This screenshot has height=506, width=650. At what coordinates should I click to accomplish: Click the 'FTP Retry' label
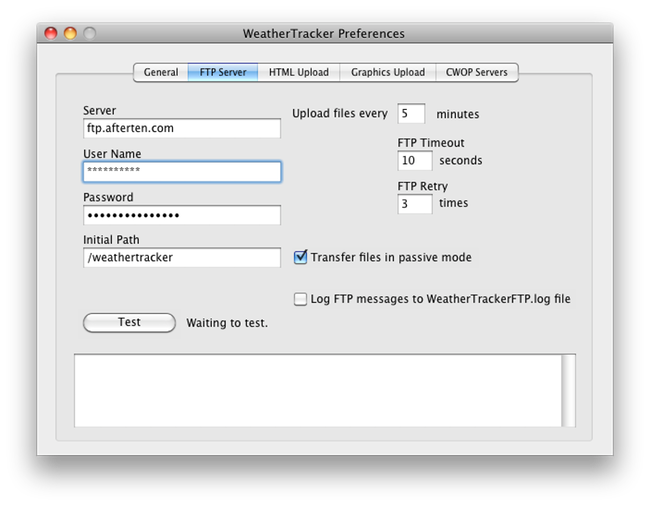[422, 186]
